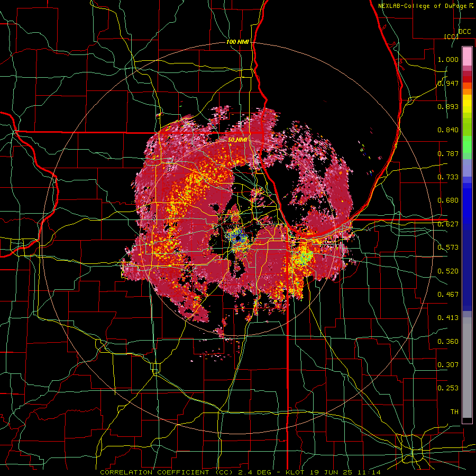Viewport: 476px width, 476px height.
Task: Select the 0.520 legend value
Action: click(x=448, y=271)
